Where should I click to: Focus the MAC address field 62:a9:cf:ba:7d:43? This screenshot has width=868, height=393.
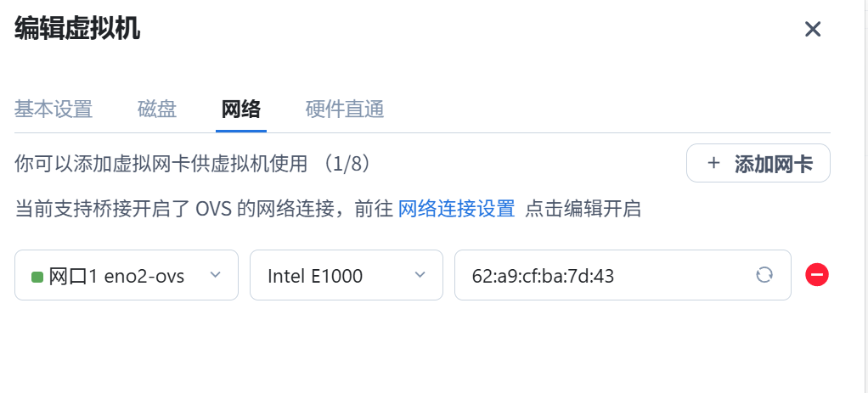point(623,275)
